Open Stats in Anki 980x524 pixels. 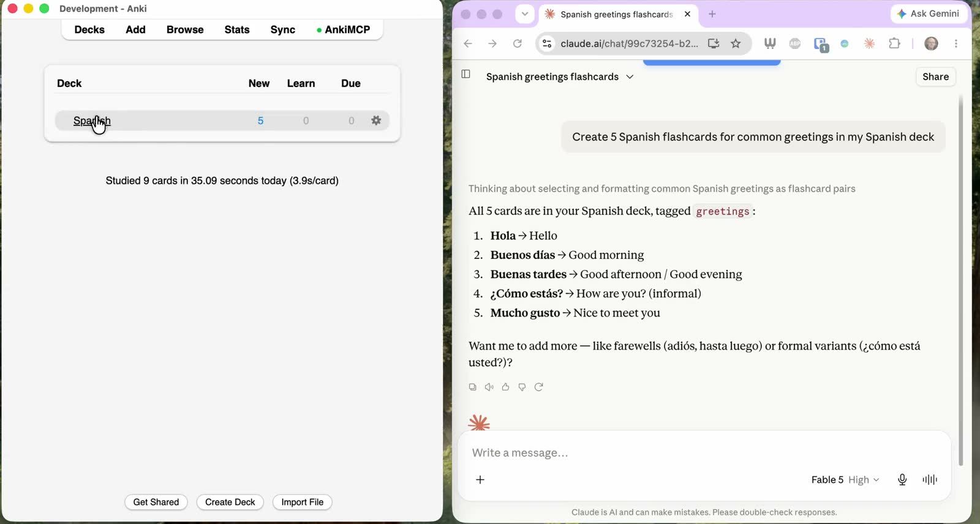tap(237, 29)
